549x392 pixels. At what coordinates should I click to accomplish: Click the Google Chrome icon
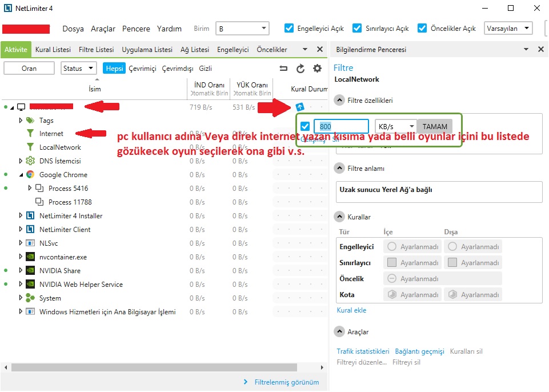pyautogui.click(x=30, y=174)
